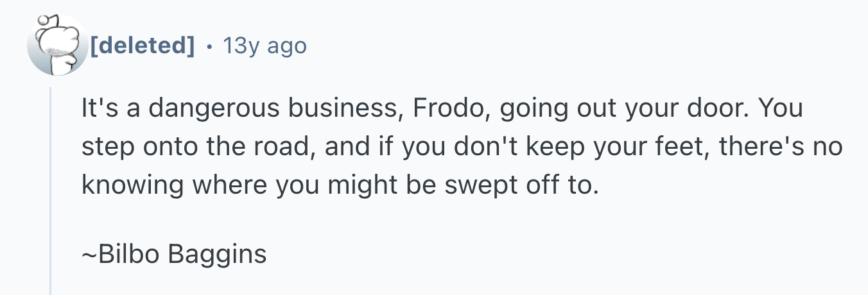Click the '~Bilbo Baggins' signature line

pos(174,255)
